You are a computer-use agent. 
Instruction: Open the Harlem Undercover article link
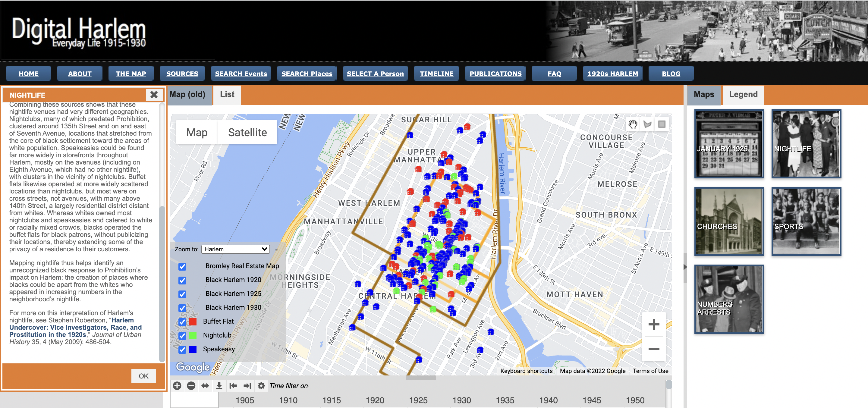tap(75, 327)
